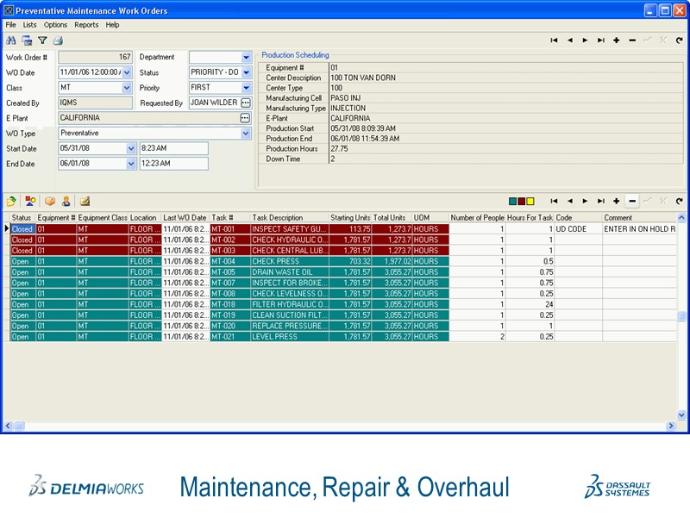The width and height of the screenshot is (690, 517).
Task: Click the ellipsis button beside Requested By
Action: [x=246, y=103]
